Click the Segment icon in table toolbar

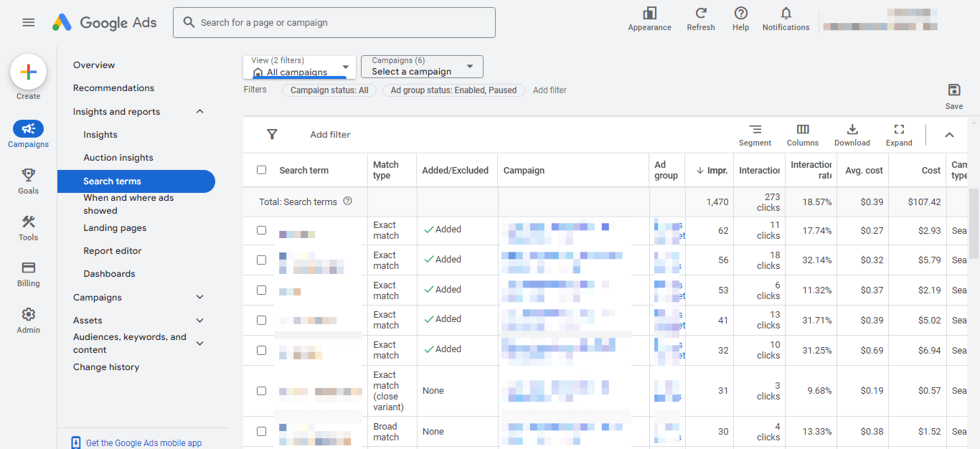pos(755,130)
